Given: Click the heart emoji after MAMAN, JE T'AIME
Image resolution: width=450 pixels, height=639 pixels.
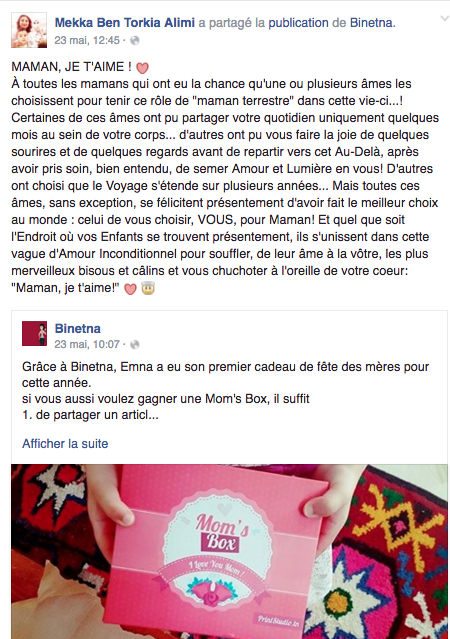Looking at the screenshot, I should coord(142,67).
